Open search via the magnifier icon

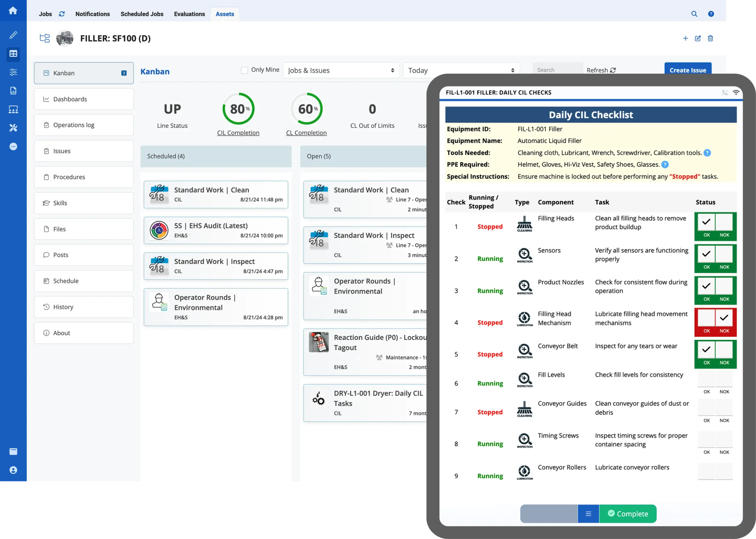(694, 14)
